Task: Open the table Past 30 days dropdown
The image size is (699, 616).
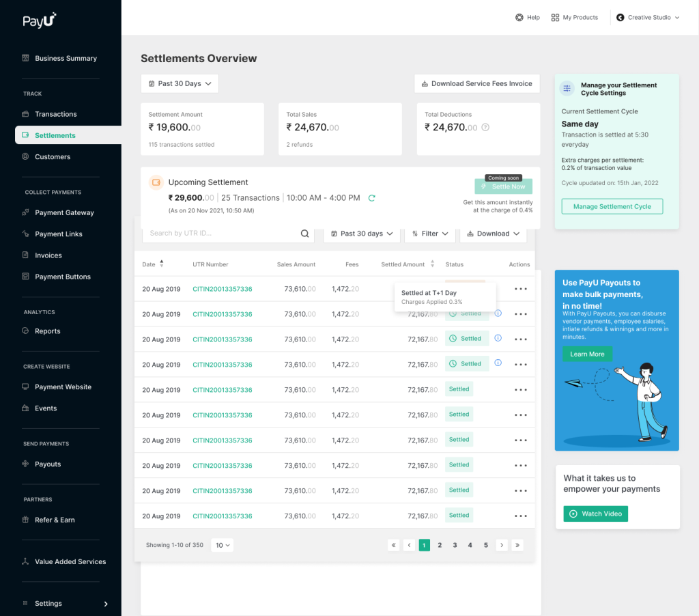Action: (362, 234)
